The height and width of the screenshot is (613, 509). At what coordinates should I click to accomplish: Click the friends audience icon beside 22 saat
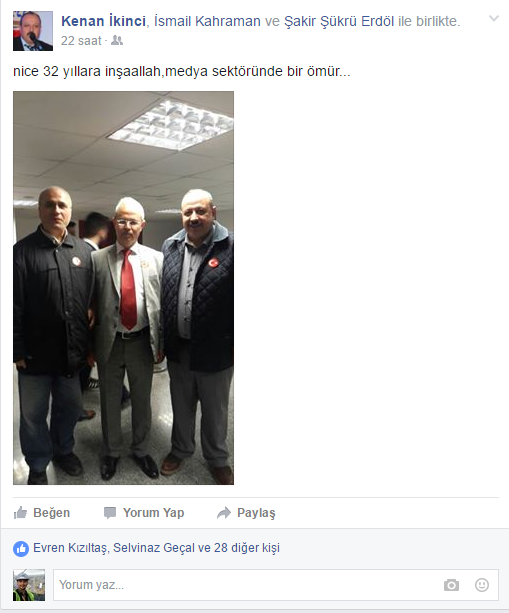[116, 40]
